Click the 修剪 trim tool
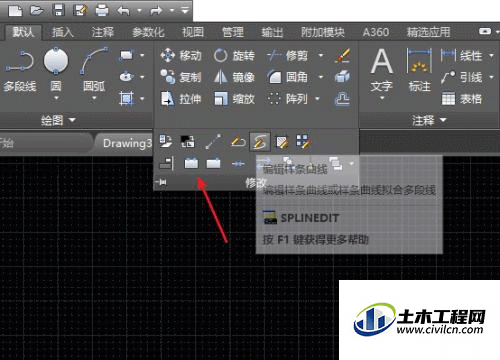 [x=287, y=55]
